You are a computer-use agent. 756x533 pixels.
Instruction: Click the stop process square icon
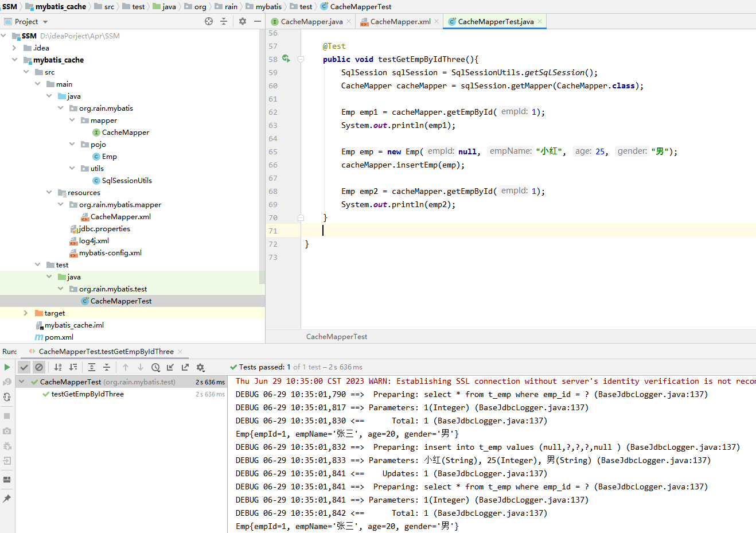coord(7,415)
